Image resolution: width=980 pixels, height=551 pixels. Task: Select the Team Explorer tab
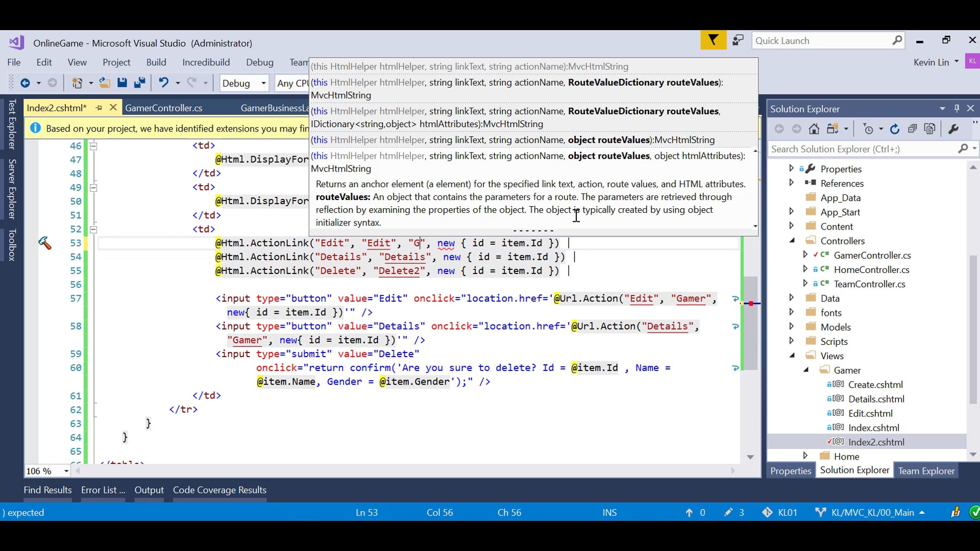pos(926,470)
